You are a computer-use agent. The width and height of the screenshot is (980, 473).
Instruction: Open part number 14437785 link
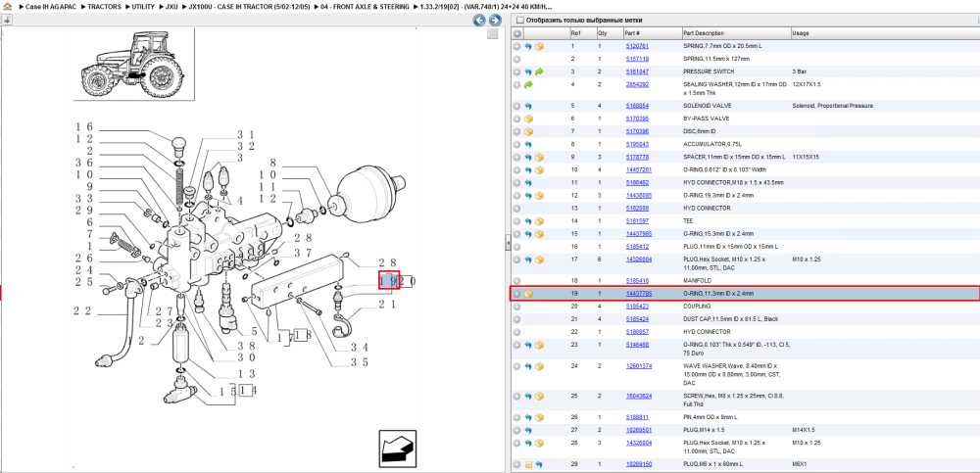(x=639, y=294)
